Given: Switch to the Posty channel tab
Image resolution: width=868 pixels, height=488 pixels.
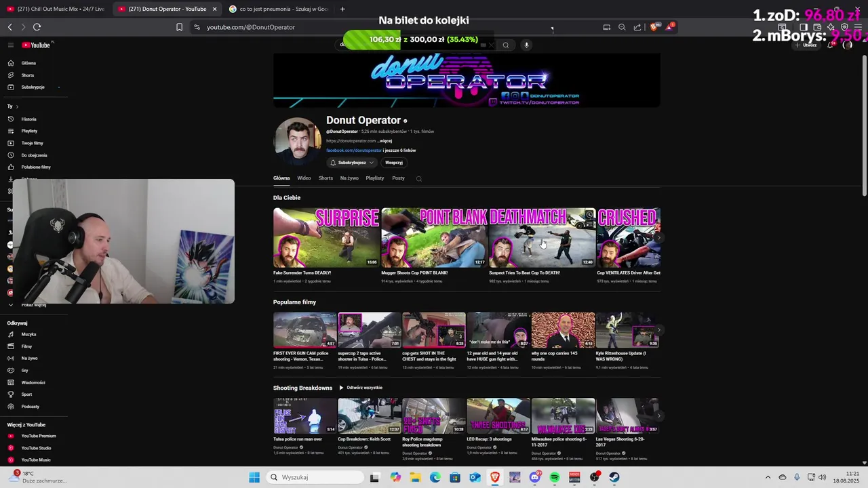Looking at the screenshot, I should [x=398, y=178].
